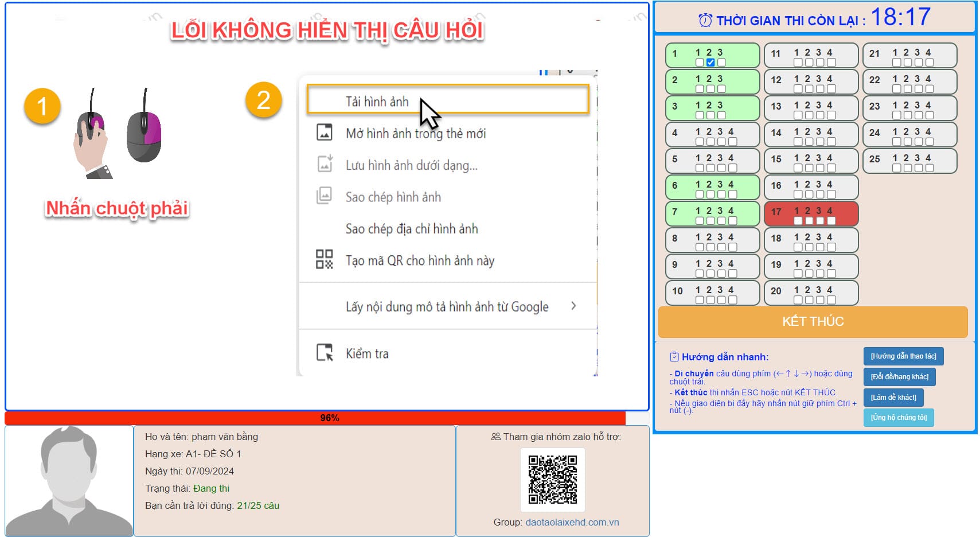The height and width of the screenshot is (537, 980).
Task: Expand Lấy nội dung mô tả submenu arrow
Action: [573, 306]
